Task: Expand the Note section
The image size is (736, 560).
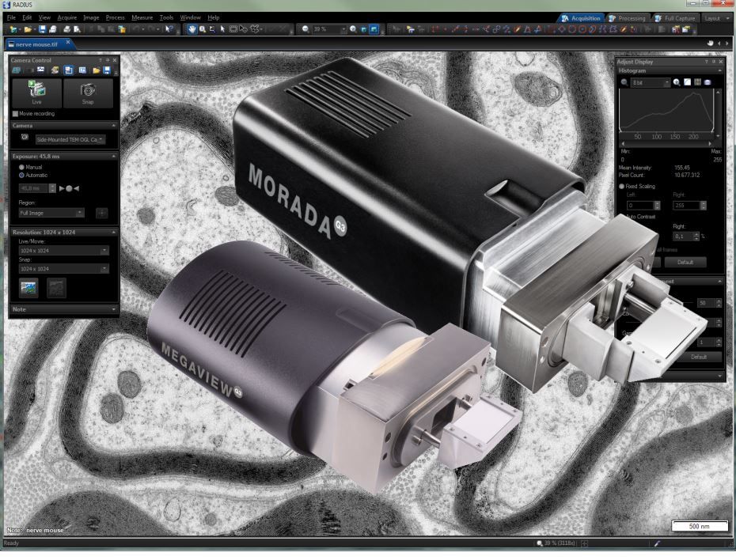Action: coord(113,309)
